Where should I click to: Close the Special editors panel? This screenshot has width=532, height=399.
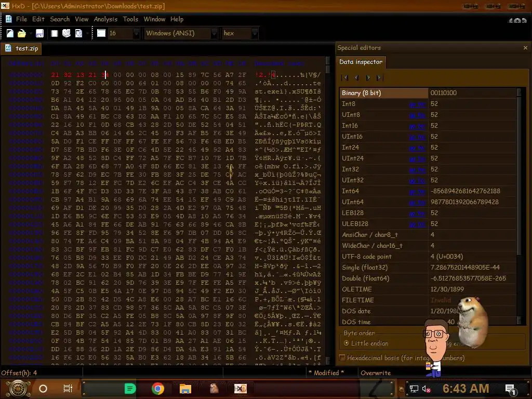(525, 48)
